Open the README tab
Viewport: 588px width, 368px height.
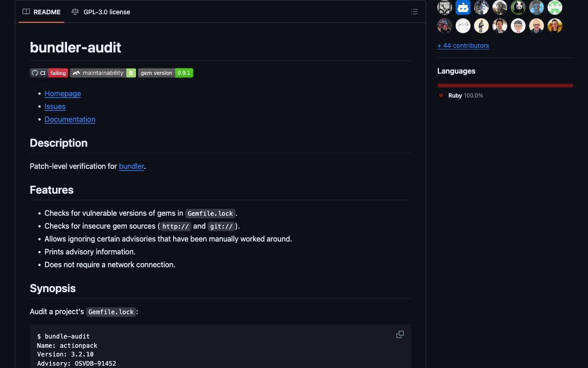42,12
